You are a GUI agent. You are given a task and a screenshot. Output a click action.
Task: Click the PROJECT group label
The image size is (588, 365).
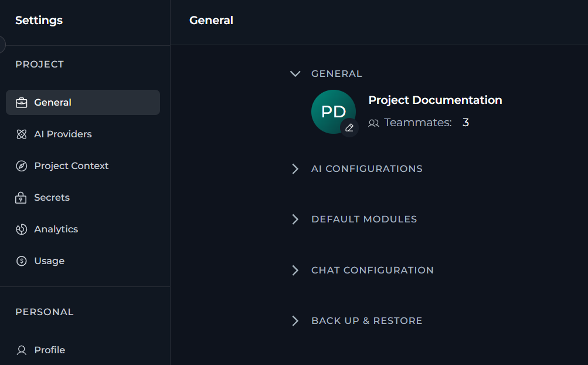click(40, 64)
